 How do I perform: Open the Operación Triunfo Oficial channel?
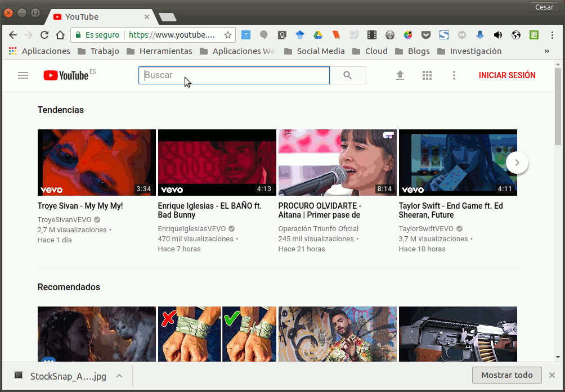tap(318, 228)
